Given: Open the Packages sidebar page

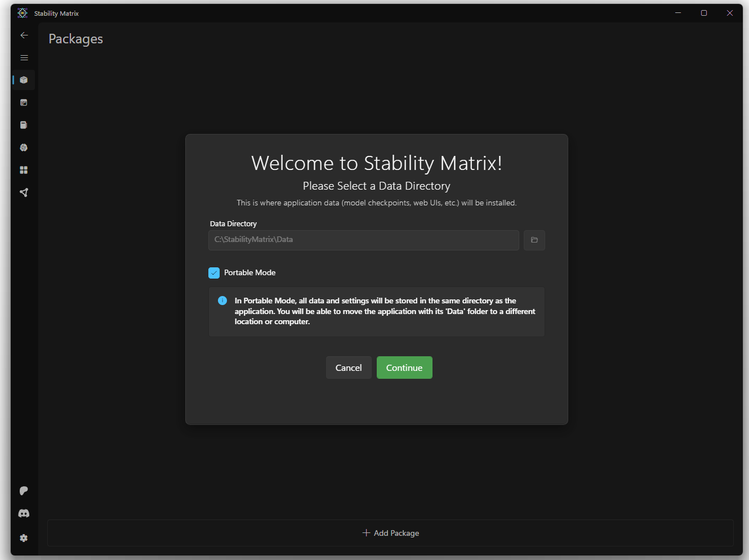Looking at the screenshot, I should (x=24, y=80).
